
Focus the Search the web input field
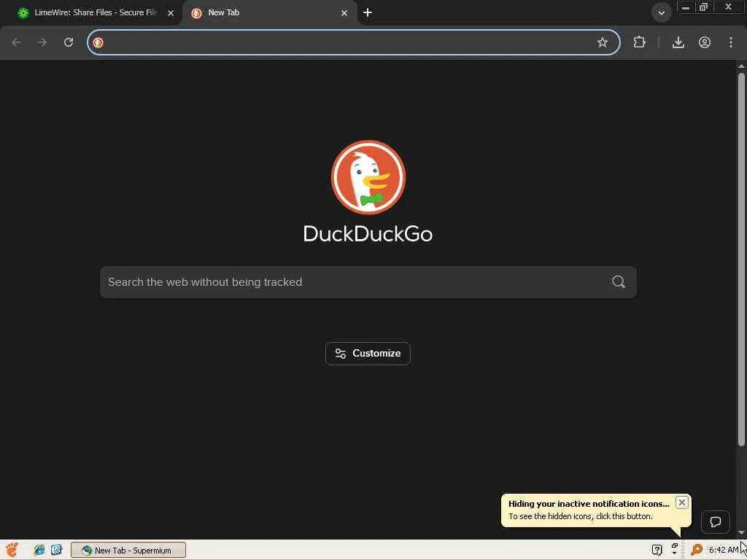(368, 282)
